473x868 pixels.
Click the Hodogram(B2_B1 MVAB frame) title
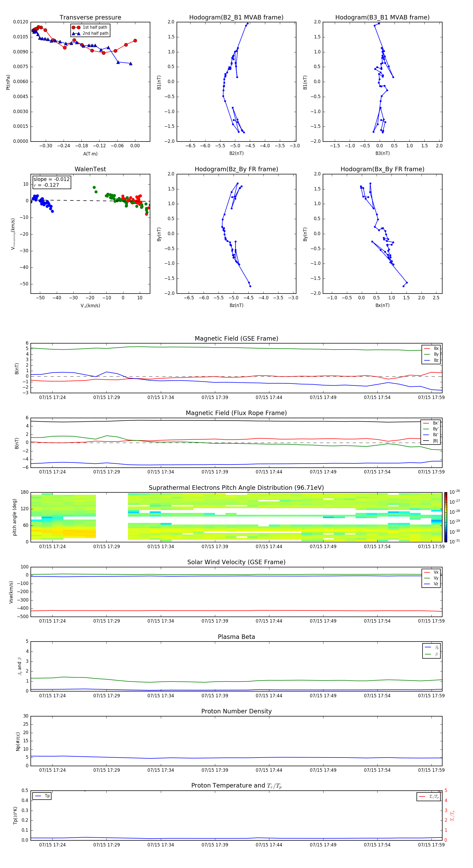click(x=236, y=18)
